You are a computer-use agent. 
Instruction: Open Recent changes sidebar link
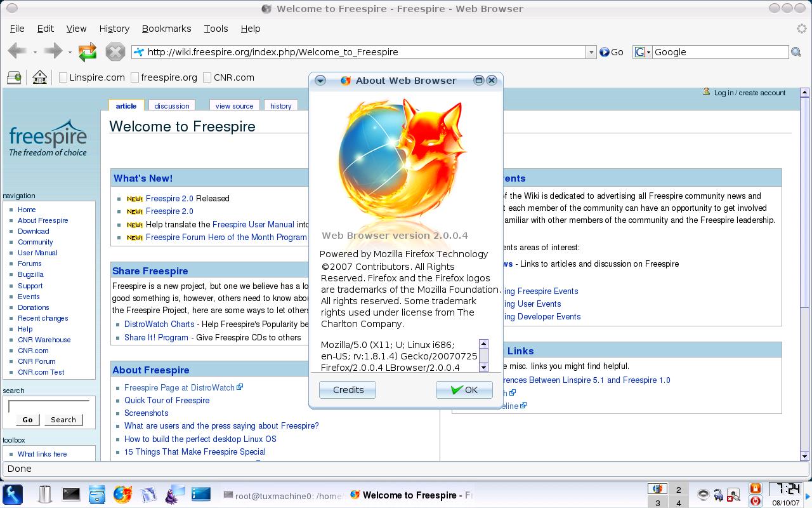43,318
